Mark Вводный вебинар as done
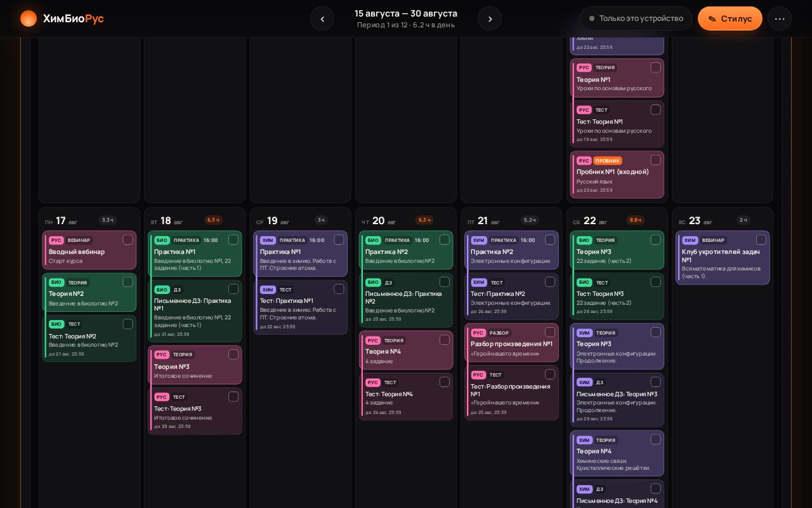The height and width of the screenshot is (508, 812). click(x=128, y=239)
